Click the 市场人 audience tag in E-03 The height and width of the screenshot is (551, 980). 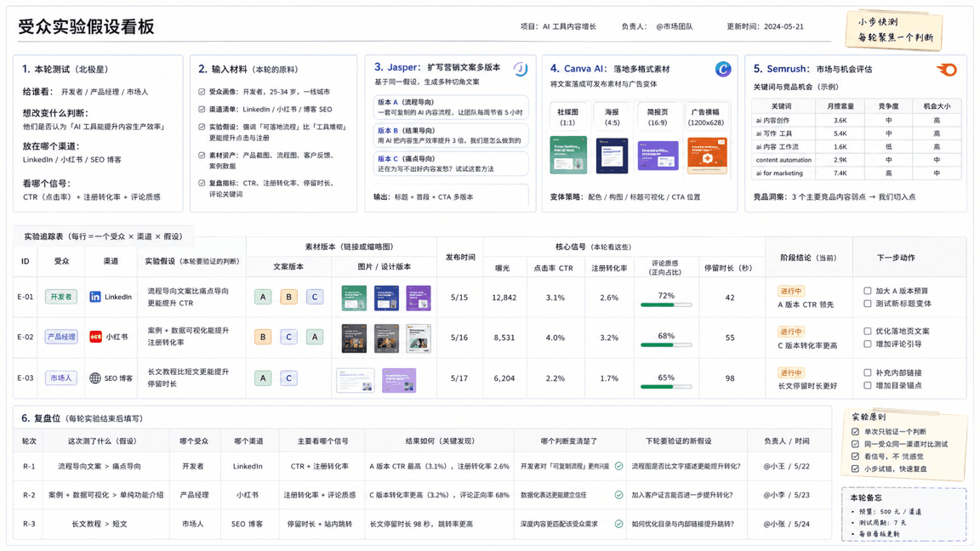pos(60,378)
